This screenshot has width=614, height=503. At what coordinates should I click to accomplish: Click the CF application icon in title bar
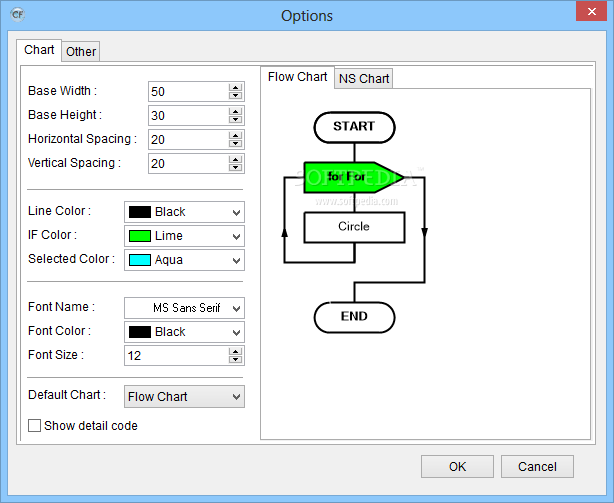pos(18,15)
